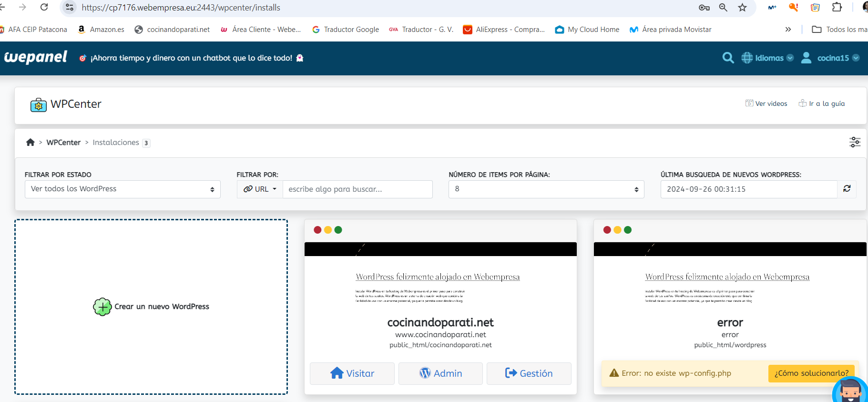
Task: Expand the Idiomas language dropdown
Action: (767, 58)
